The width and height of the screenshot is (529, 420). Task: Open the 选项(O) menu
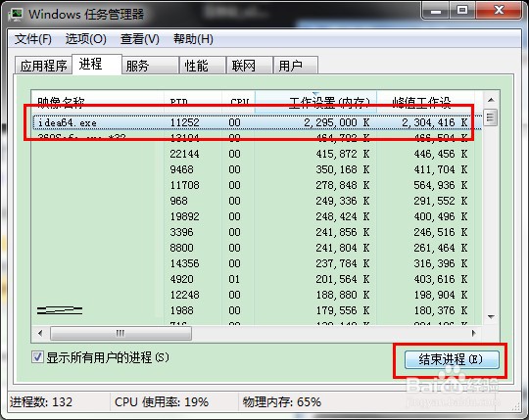(x=85, y=39)
